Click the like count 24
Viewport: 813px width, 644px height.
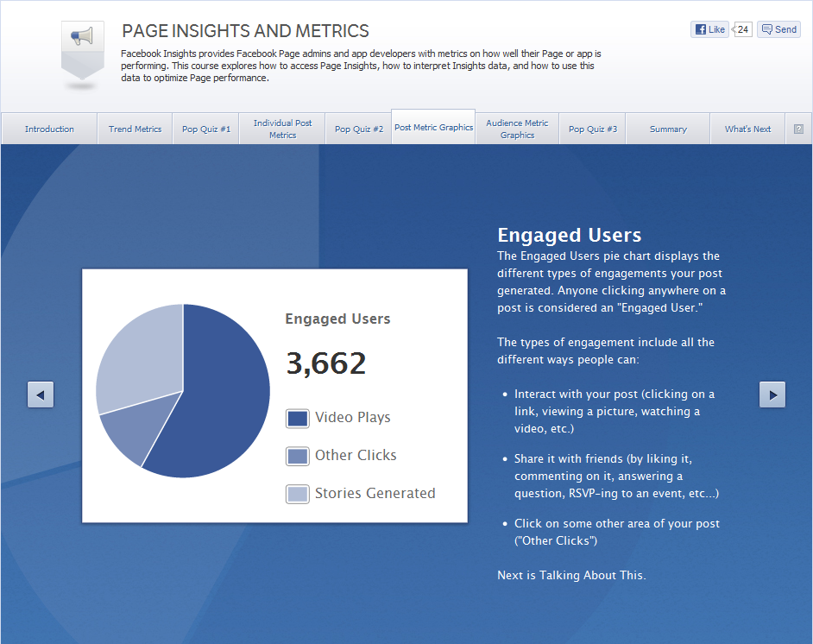coord(742,29)
